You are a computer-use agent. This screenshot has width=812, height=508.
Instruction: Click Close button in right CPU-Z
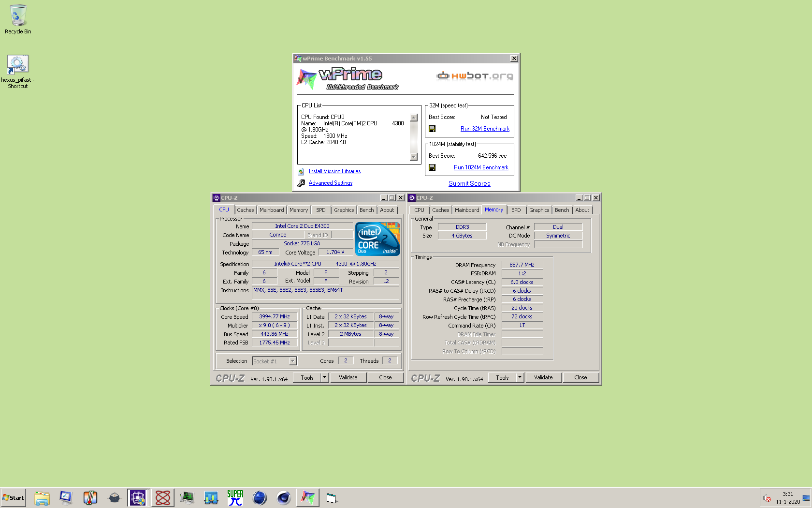[580, 377]
